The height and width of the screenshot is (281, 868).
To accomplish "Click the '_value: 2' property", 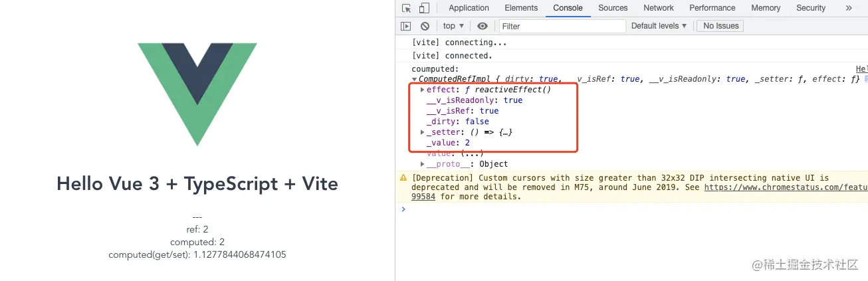I will [449, 143].
